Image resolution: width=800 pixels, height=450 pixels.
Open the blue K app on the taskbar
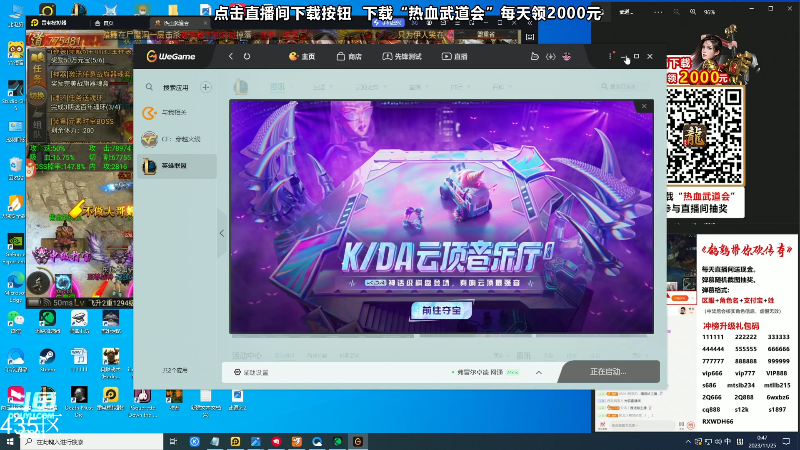point(194,441)
